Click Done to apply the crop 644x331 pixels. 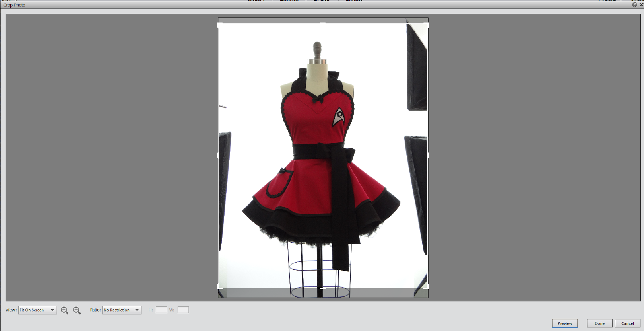pos(600,323)
